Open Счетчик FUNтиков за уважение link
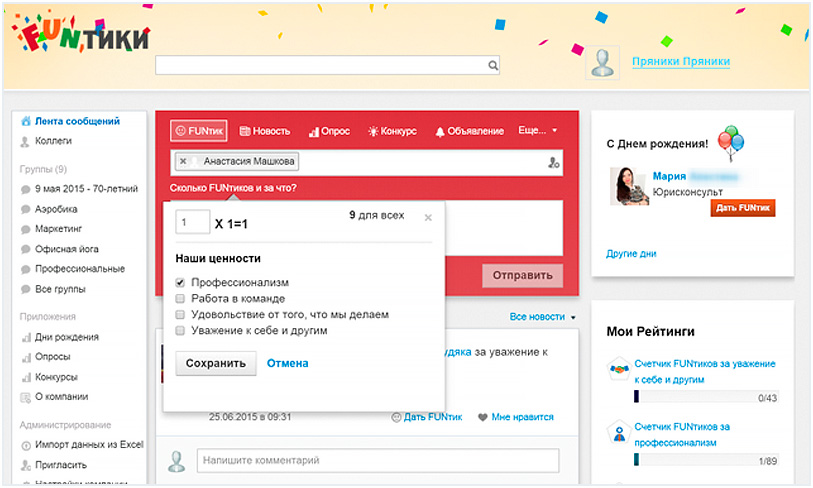 (705, 372)
